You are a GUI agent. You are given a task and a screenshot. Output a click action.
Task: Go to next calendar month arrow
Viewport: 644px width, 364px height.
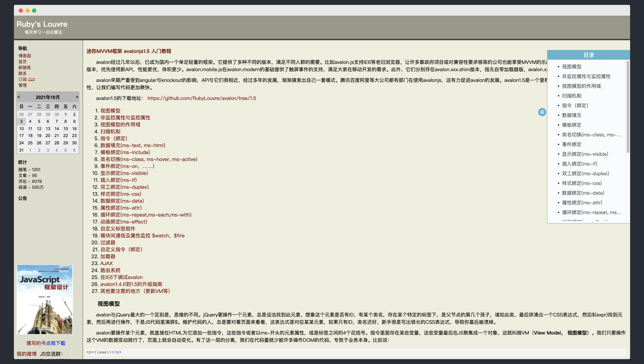[77, 97]
